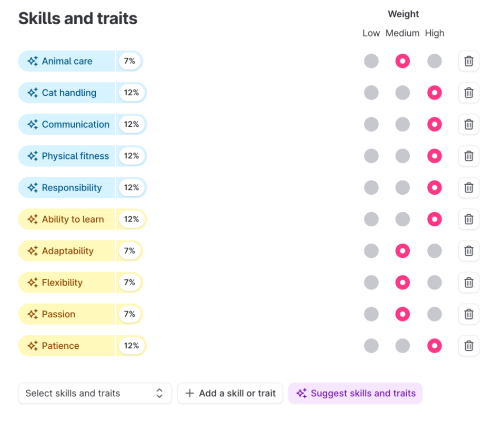Delete the Physical fitness skill row

[468, 156]
